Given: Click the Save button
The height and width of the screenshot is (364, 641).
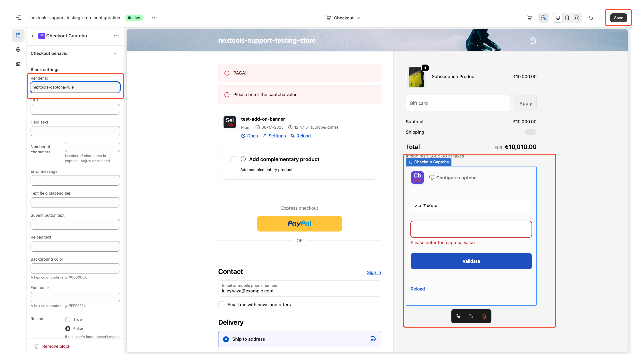Looking at the screenshot, I should [618, 18].
